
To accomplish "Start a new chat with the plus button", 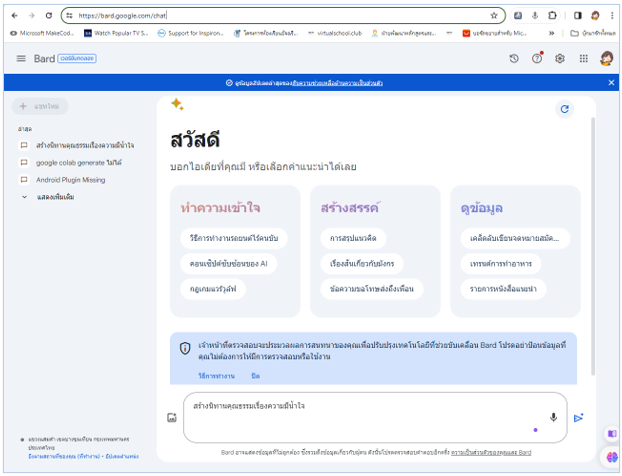I will [40, 106].
